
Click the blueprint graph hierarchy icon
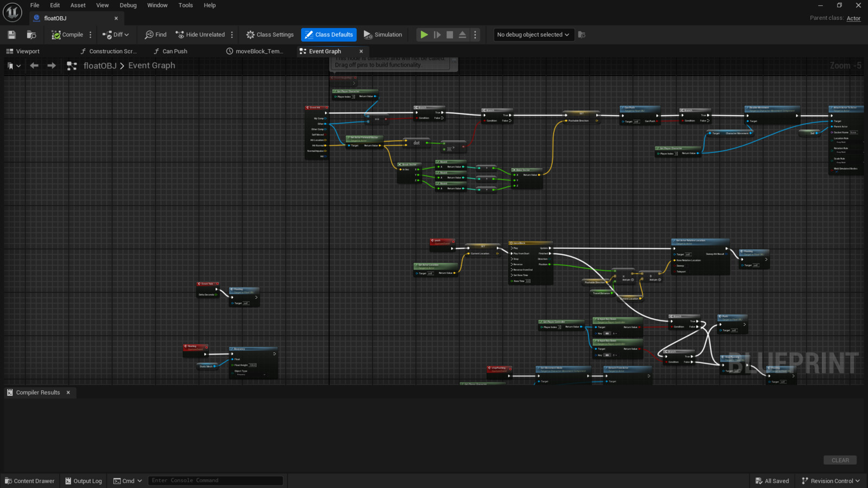pos(72,66)
